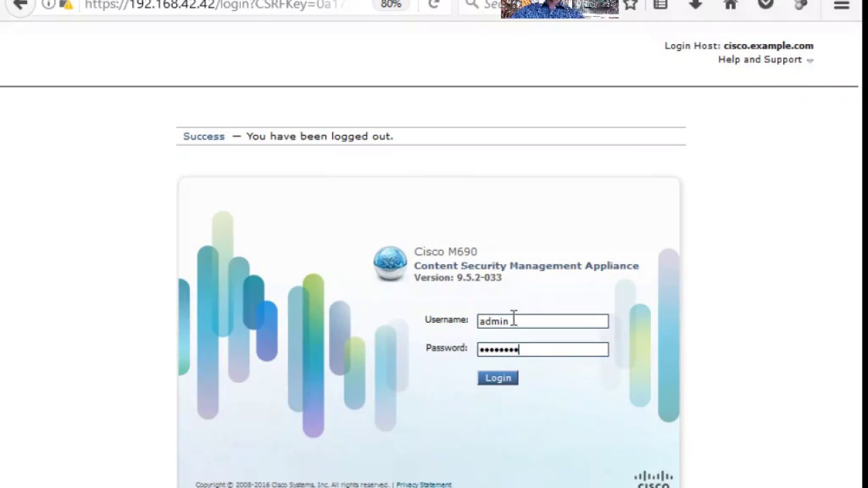Open the browser search box

click(483, 5)
